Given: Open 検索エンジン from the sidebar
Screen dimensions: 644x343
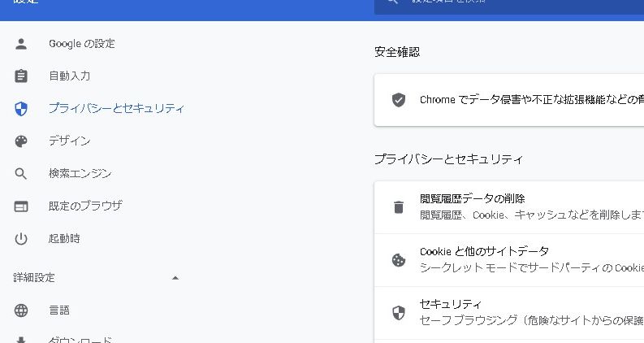Looking at the screenshot, I should (80, 174).
